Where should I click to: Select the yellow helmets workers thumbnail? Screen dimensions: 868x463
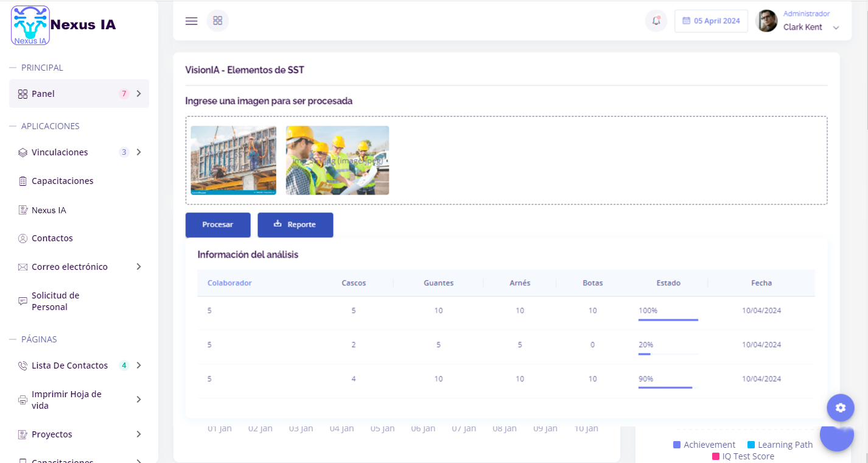337,160
